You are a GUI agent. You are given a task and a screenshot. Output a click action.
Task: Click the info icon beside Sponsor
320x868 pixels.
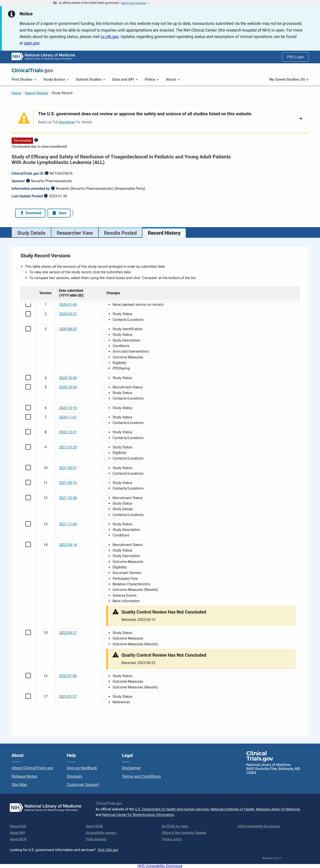tap(28, 181)
